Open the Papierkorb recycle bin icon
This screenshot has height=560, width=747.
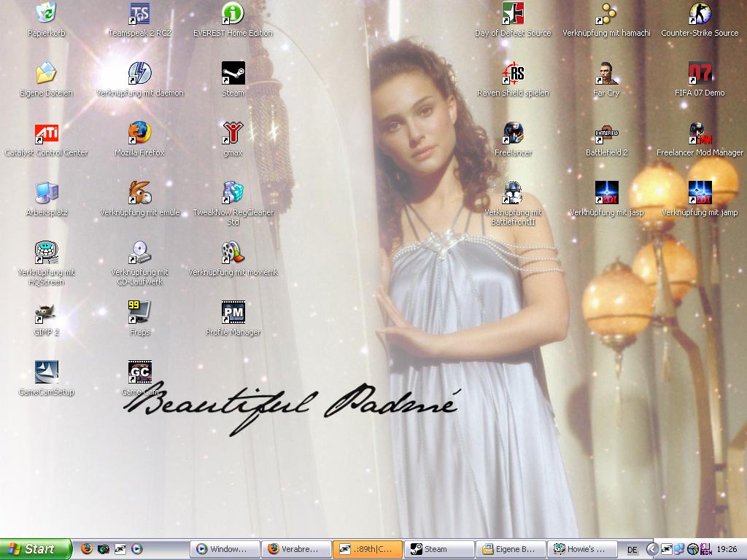pyautogui.click(x=46, y=13)
